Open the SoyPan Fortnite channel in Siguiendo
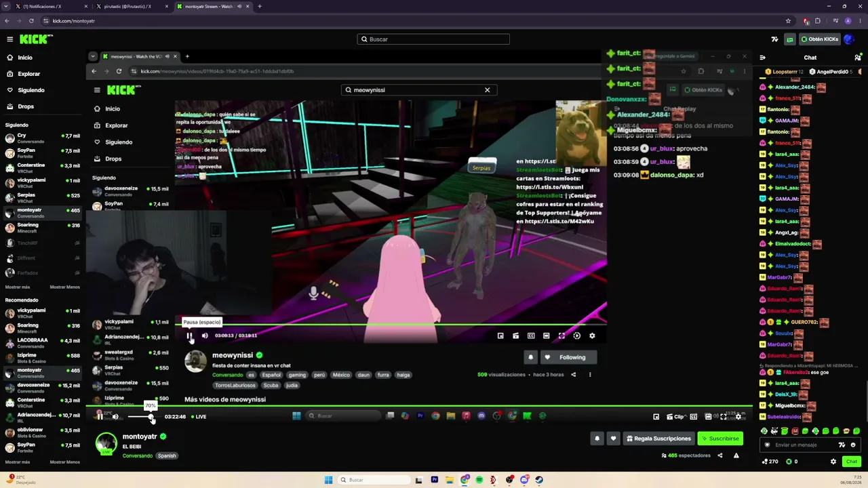 (41, 153)
